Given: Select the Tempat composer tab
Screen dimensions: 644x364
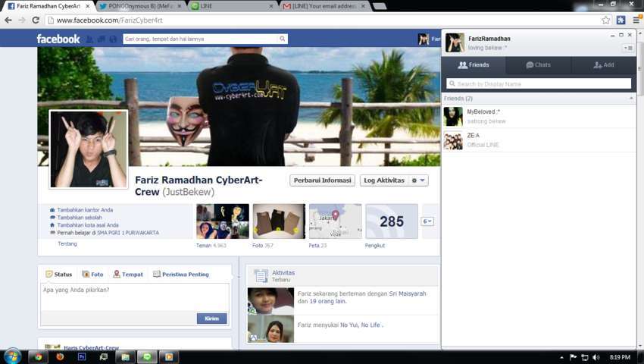Looking at the screenshot, I should pos(128,275).
